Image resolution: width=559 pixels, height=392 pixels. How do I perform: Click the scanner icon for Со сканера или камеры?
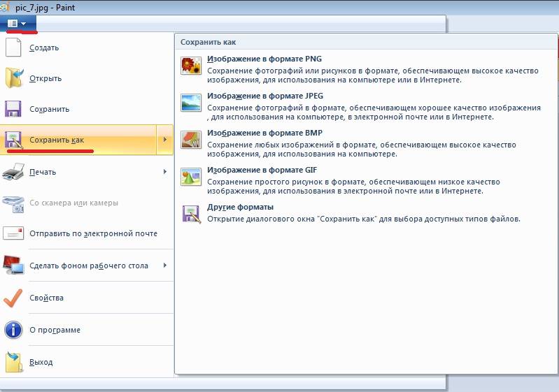(13, 203)
